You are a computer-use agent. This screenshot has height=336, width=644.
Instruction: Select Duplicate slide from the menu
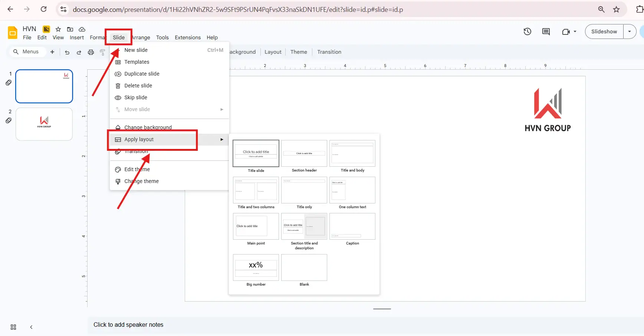[x=141, y=73]
